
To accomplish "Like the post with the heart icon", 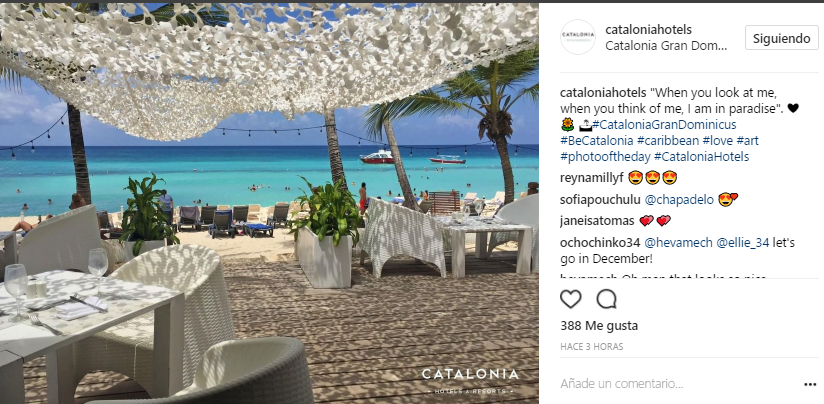I will point(570,299).
